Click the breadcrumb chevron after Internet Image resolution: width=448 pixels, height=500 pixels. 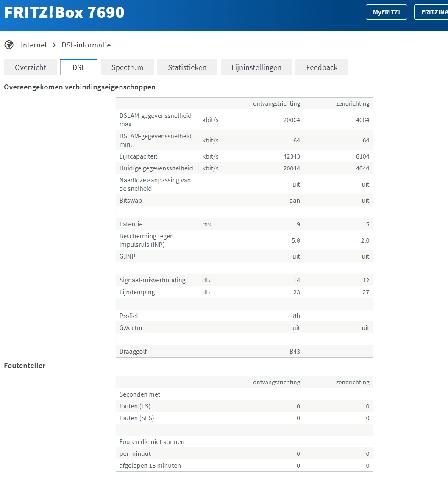pos(54,45)
